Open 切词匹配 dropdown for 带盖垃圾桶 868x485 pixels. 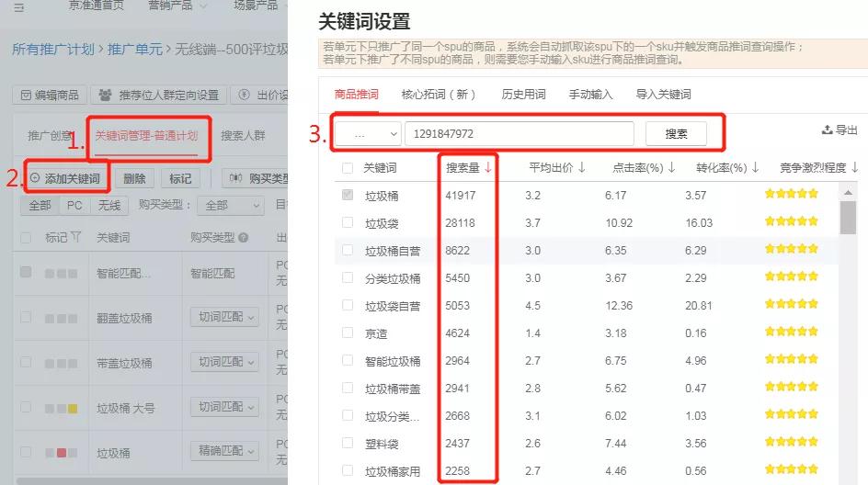click(x=224, y=362)
